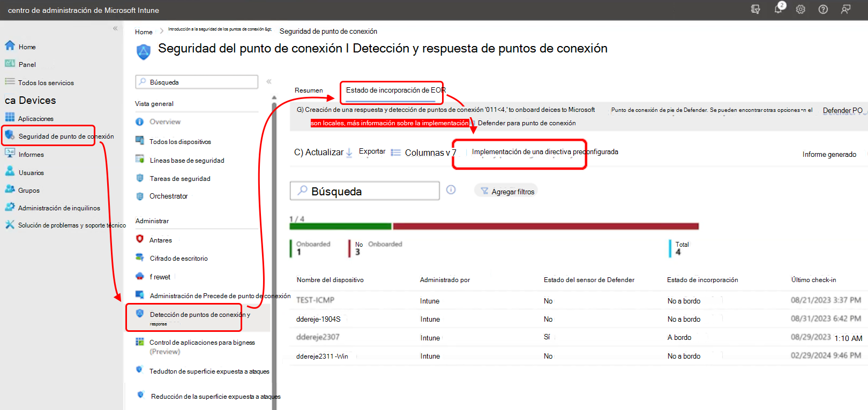Click the f rewet firewall icon
Image resolution: width=868 pixels, height=410 pixels.
click(x=139, y=276)
